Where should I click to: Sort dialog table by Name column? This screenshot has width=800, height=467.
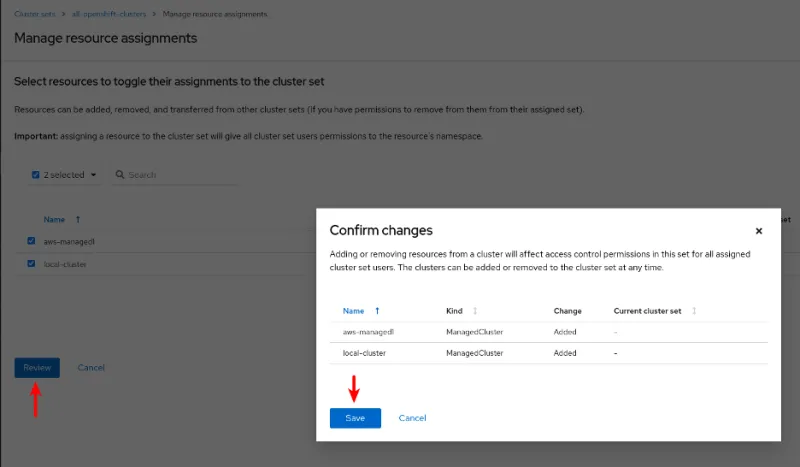(377, 311)
